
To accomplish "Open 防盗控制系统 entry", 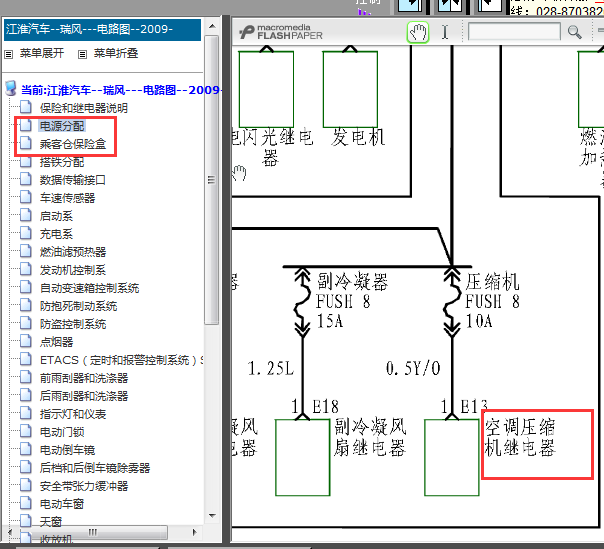I will [73, 324].
